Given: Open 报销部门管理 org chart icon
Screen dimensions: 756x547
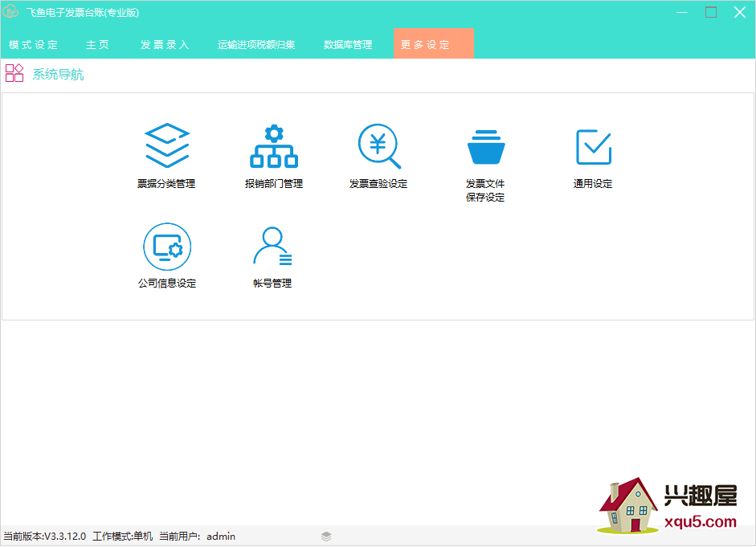Looking at the screenshot, I should coord(274,146).
